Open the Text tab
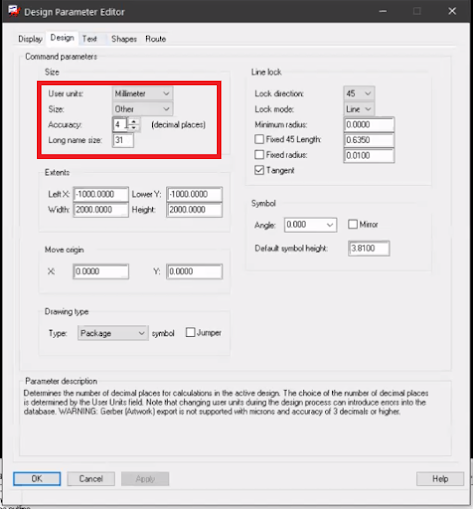The height and width of the screenshot is (512, 474). pos(90,39)
